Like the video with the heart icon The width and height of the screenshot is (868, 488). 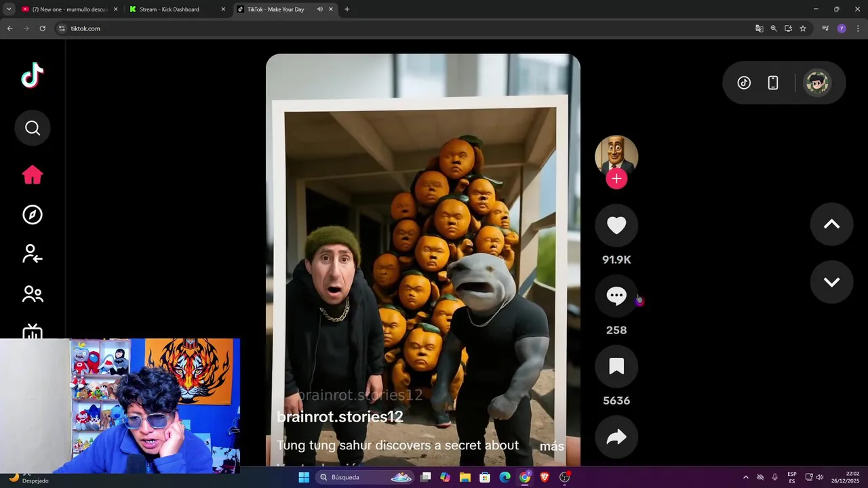616,225
